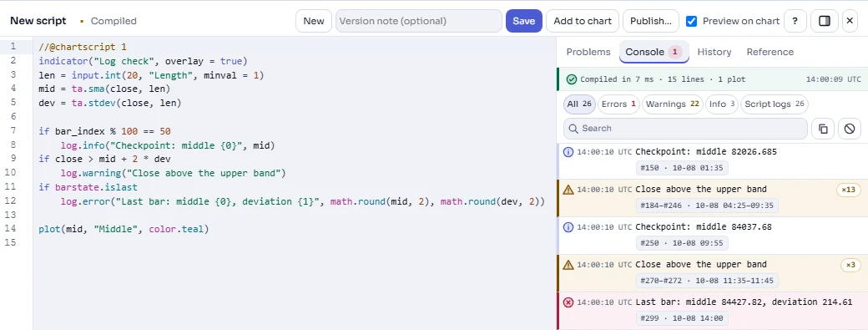Open the help question mark button
This screenshot has height=330, width=868.
click(x=795, y=21)
